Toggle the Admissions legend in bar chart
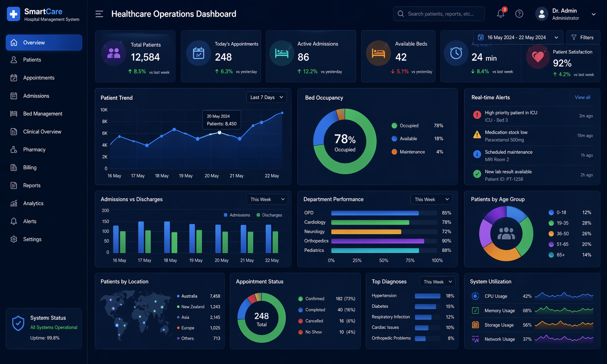The width and height of the screenshot is (607, 364). 237,215
